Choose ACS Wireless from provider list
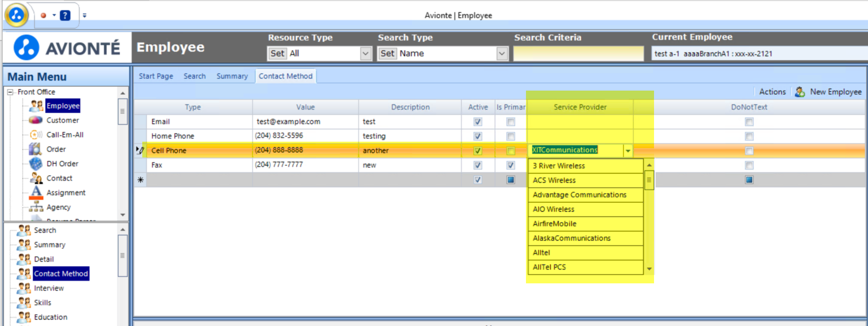 coord(586,180)
